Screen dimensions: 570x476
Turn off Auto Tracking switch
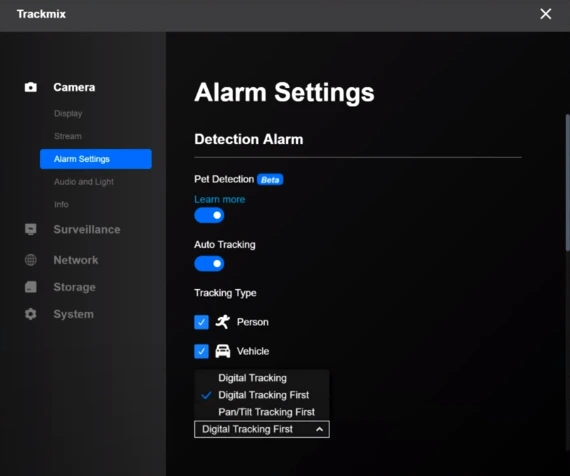coord(209,264)
